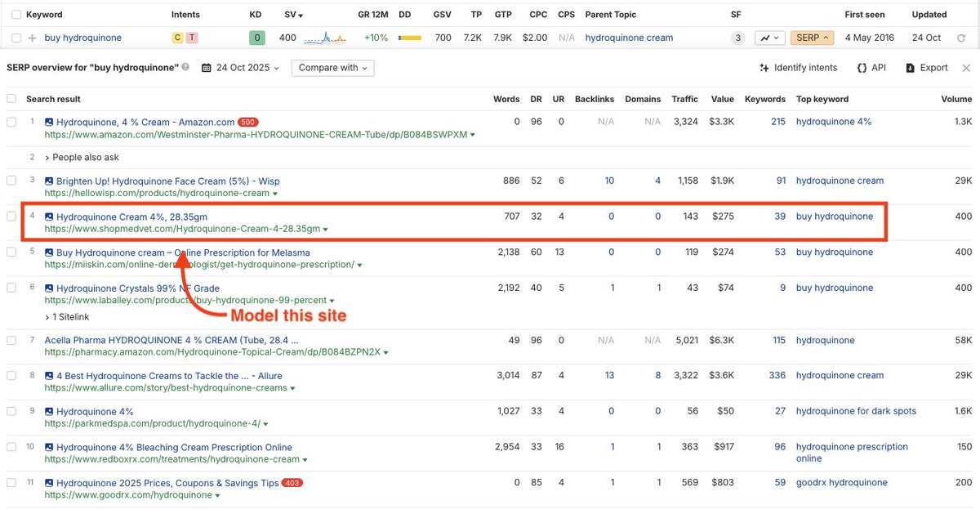Open the hydroquinone cream parent topic link
The width and height of the screenshot is (980, 514).
pos(629,38)
